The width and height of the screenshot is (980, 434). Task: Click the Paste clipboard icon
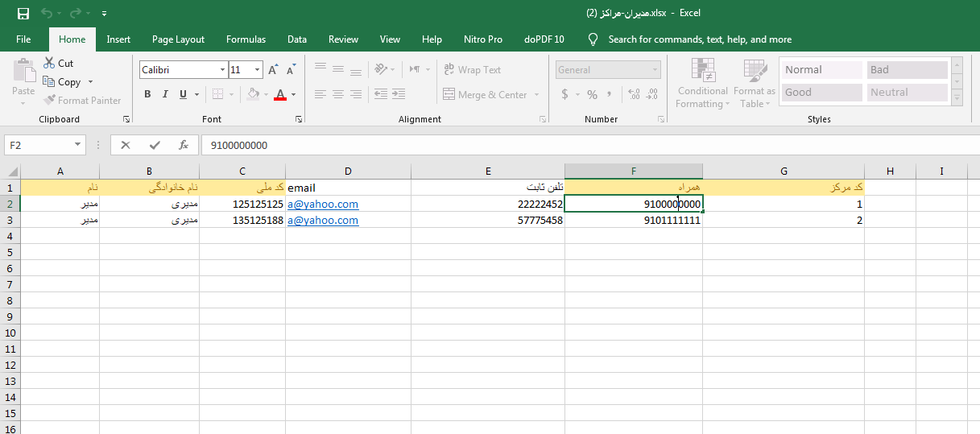pos(24,70)
